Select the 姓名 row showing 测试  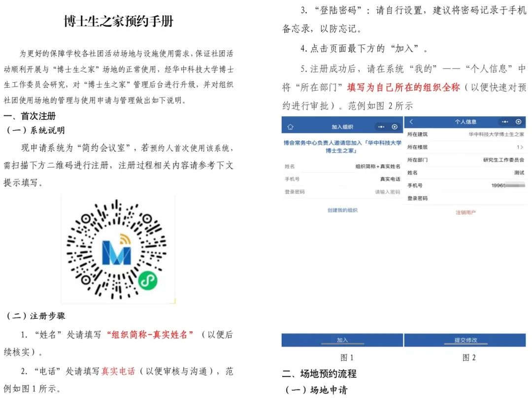point(465,173)
